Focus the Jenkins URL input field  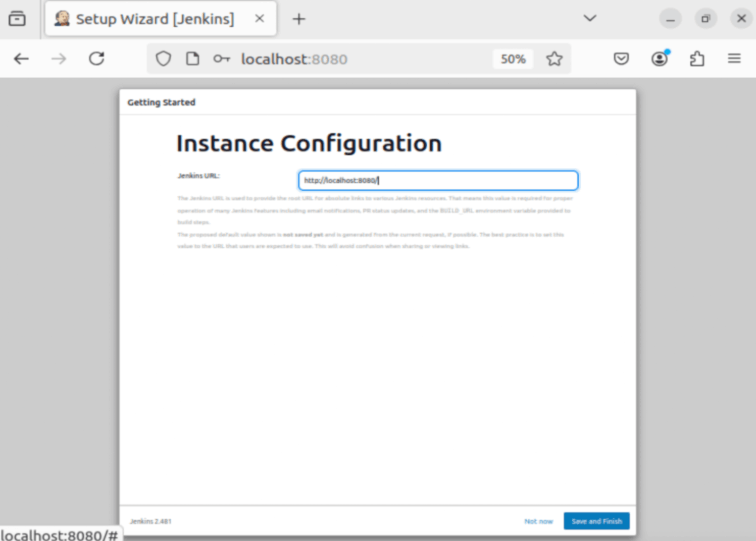coord(438,181)
